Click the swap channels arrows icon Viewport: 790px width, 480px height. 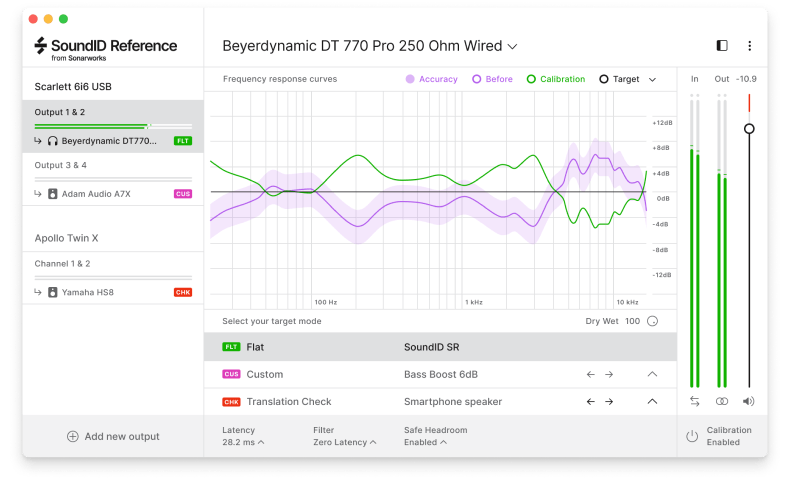[694, 401]
